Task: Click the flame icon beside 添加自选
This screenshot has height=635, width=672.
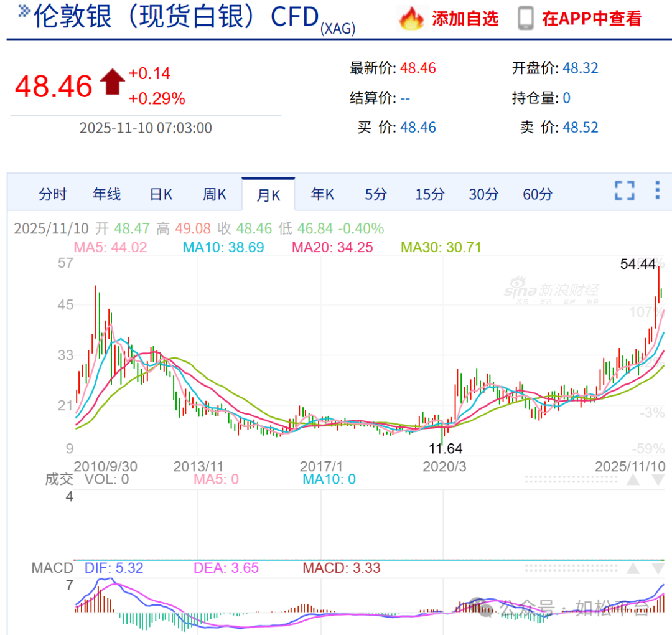Action: point(413,19)
